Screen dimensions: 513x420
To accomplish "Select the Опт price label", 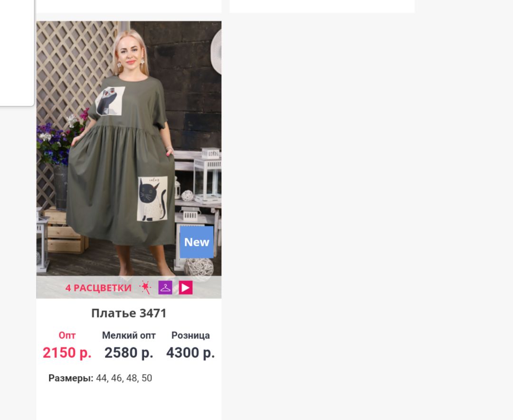I will tap(67, 336).
